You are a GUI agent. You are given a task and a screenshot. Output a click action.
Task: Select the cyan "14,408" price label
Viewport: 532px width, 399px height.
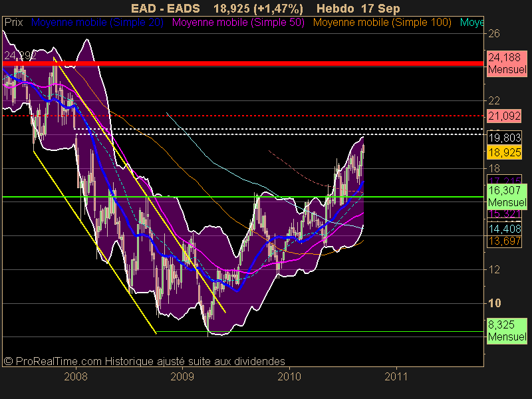point(504,229)
